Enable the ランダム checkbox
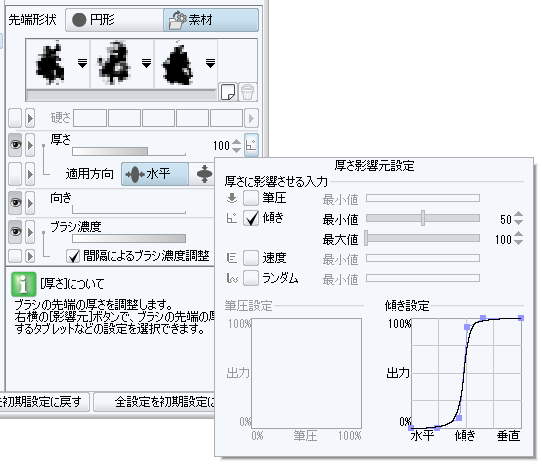This screenshot has width=542, height=465. (251, 278)
